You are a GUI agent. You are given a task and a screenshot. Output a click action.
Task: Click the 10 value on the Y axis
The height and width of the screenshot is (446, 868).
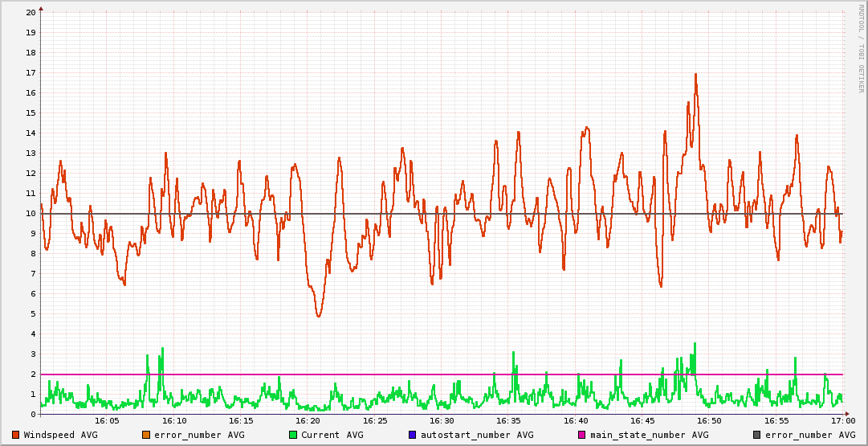pos(31,214)
